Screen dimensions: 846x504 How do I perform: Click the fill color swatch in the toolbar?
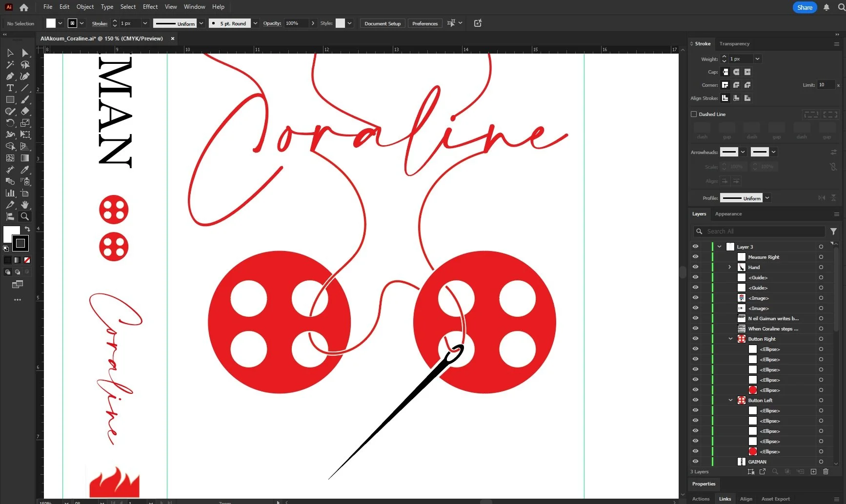tap(51, 23)
